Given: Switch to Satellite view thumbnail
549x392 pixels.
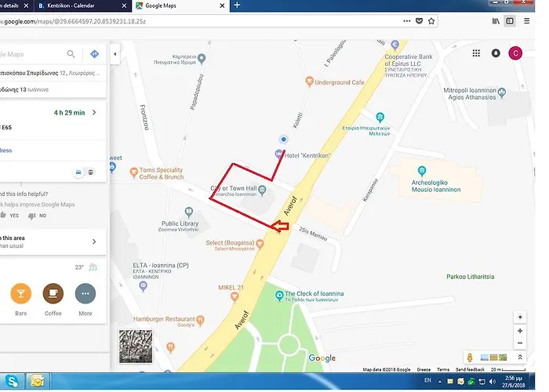Looking at the screenshot, I should point(136,347).
